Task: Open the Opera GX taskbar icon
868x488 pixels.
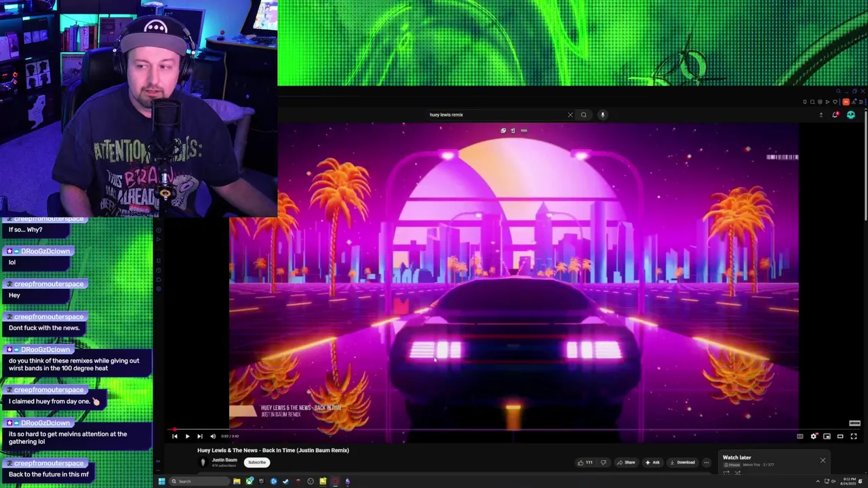Action: tap(335, 481)
